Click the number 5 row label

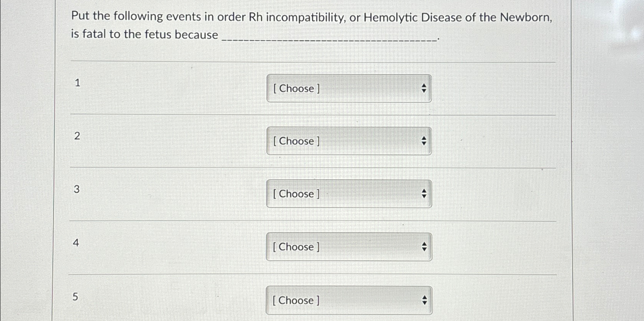76,296
